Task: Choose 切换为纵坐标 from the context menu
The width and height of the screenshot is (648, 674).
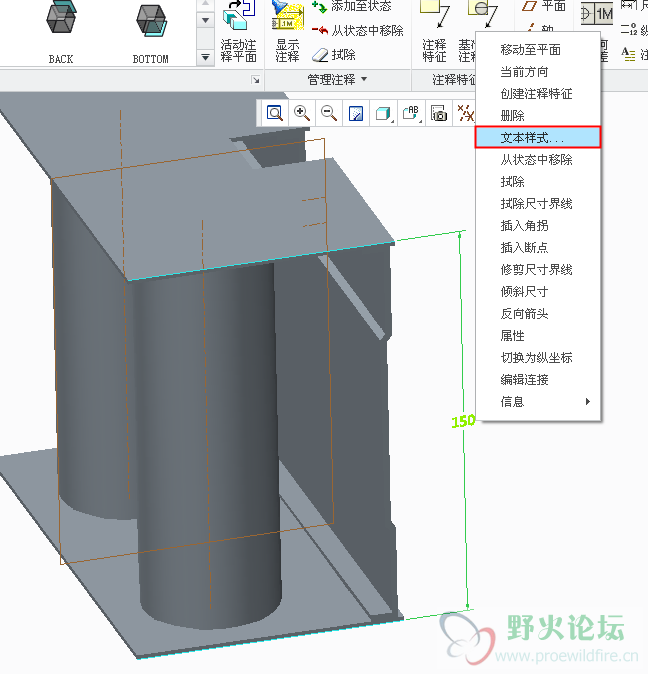Action: point(538,358)
